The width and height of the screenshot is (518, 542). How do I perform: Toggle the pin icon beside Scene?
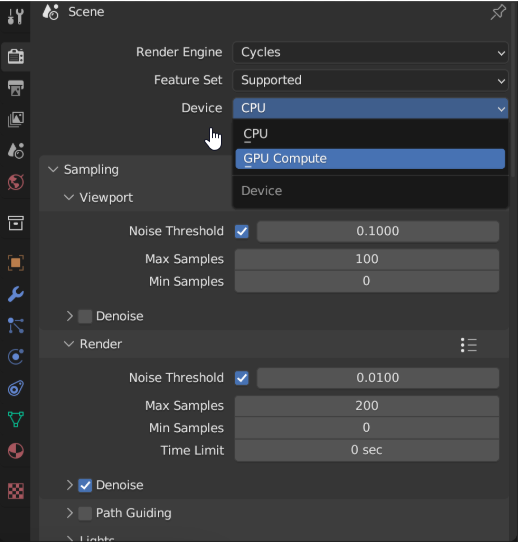pyautogui.click(x=498, y=12)
